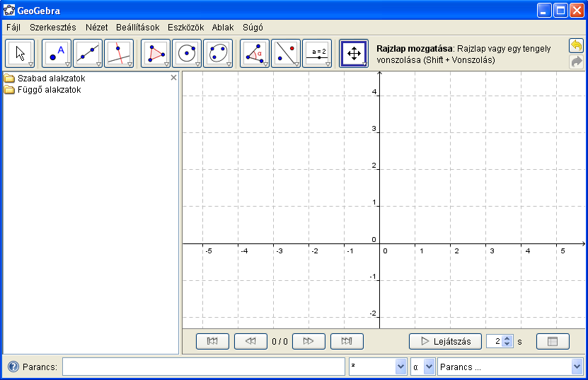Expand the Slider tool's dropdown triangle
This screenshot has height=380, width=588.
pyautogui.click(x=328, y=64)
